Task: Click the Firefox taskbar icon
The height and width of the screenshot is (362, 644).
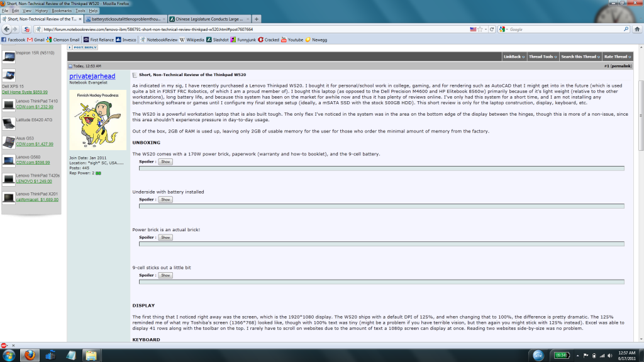Action: [30, 355]
